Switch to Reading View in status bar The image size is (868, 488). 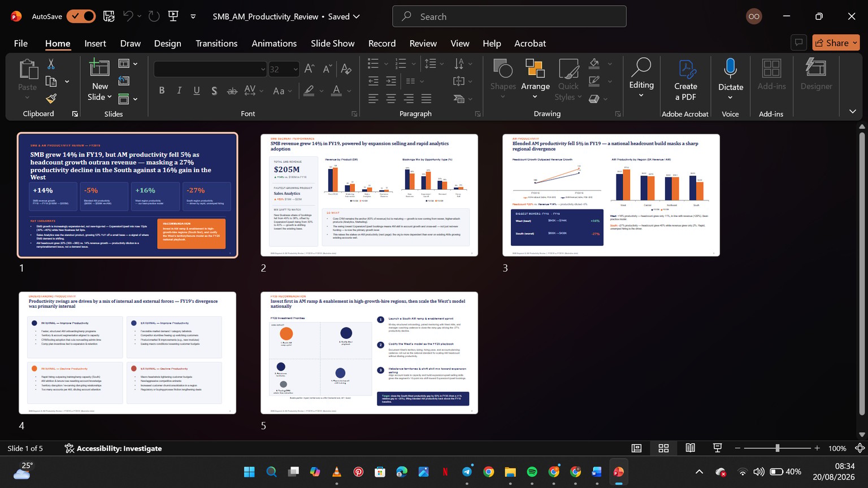[x=690, y=448]
